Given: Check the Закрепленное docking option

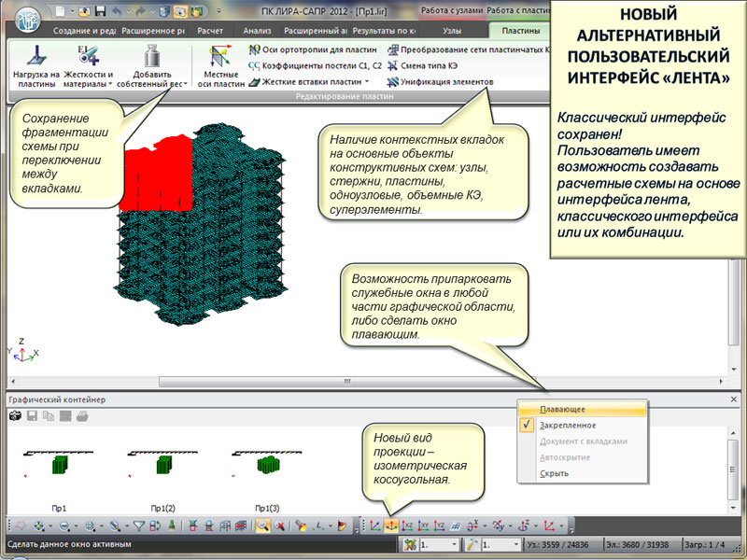Looking at the screenshot, I should click(x=562, y=425).
